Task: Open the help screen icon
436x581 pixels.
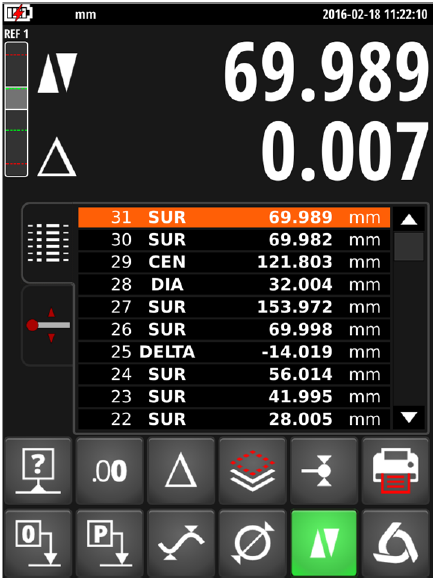Action: click(38, 471)
